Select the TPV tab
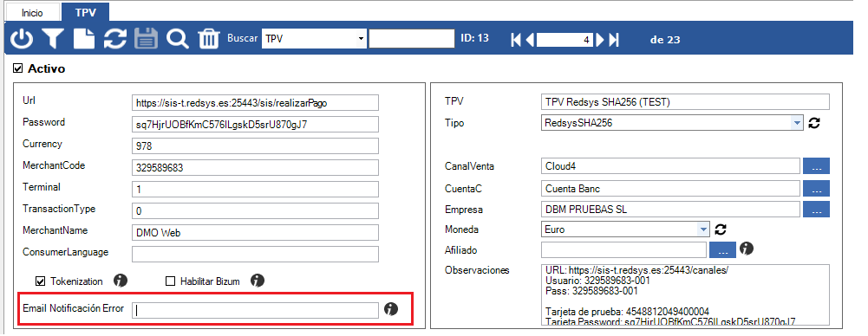 point(85,12)
